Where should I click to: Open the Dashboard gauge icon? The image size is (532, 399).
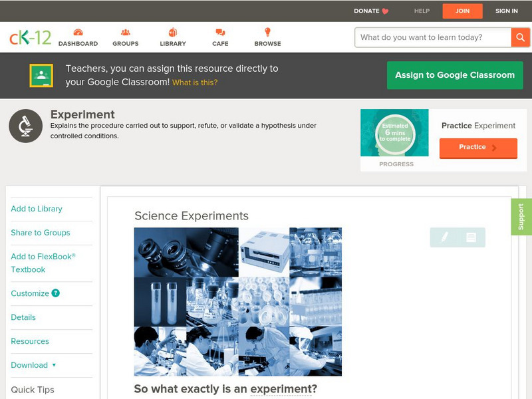pos(78,32)
